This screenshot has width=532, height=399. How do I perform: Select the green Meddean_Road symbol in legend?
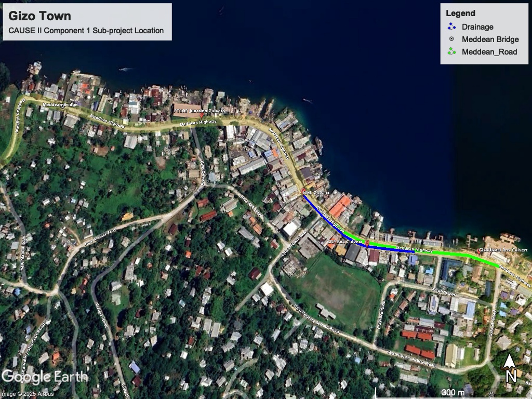point(451,52)
